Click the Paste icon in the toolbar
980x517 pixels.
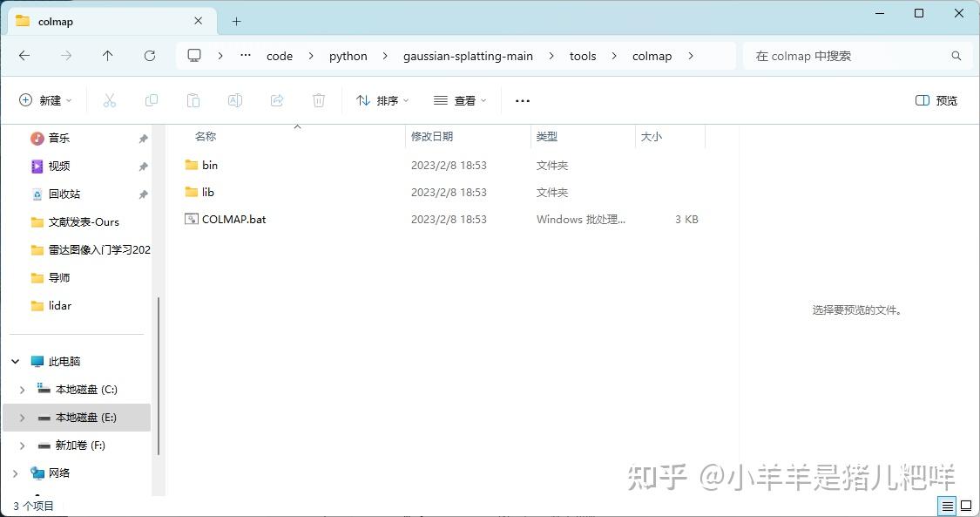193,100
